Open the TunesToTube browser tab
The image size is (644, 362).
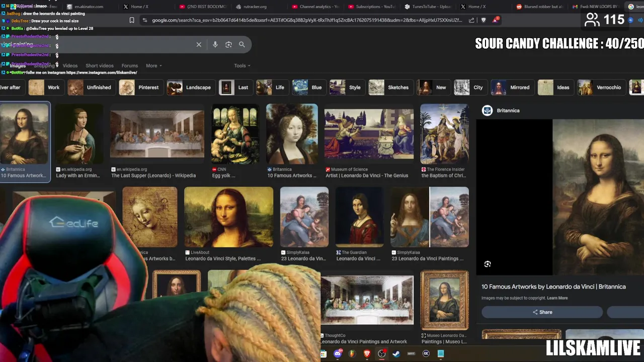pyautogui.click(x=429, y=7)
